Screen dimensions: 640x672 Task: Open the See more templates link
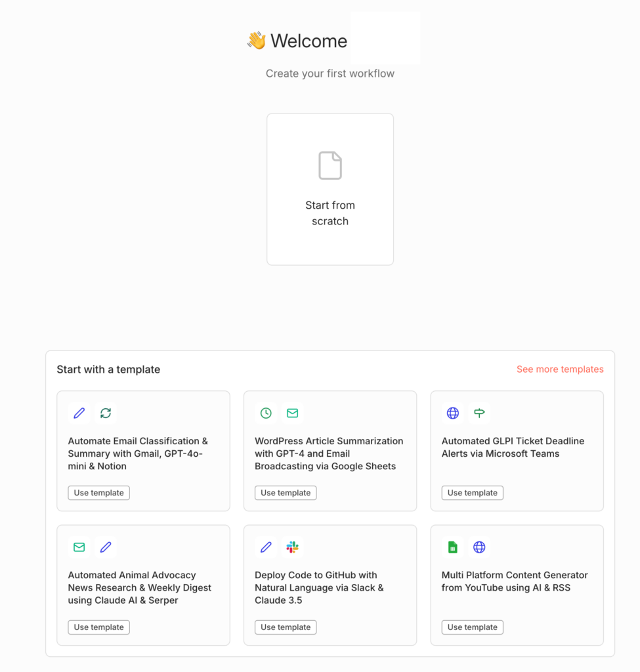click(x=559, y=369)
